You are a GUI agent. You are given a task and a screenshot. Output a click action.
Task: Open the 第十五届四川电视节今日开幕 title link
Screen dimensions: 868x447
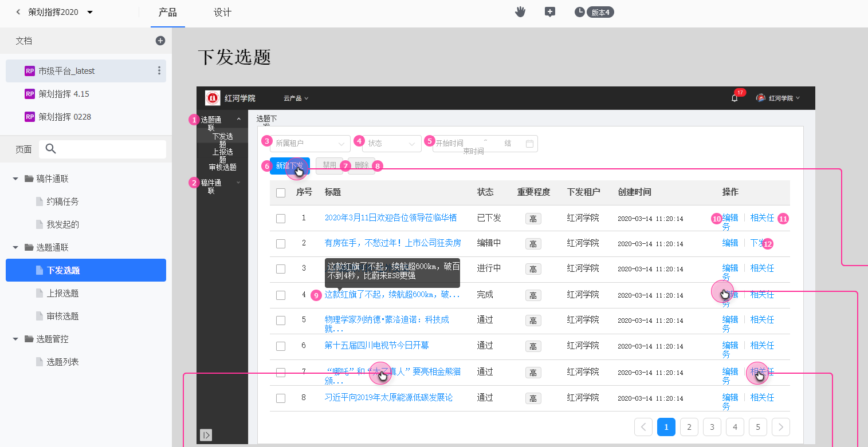click(376, 346)
